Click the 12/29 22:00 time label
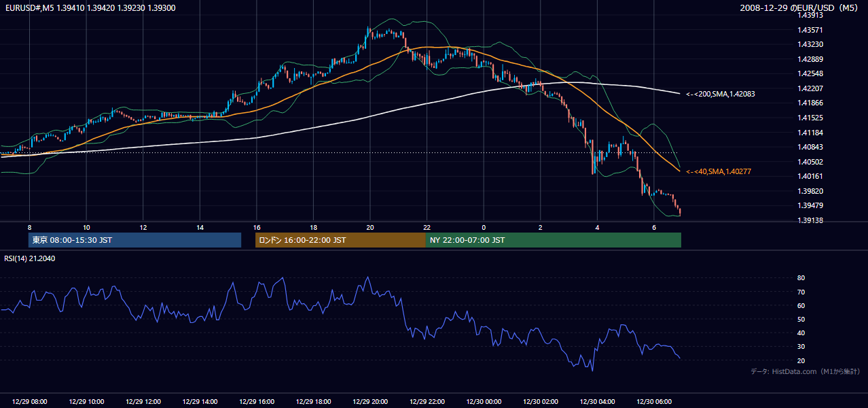The height and width of the screenshot is (408, 868). coord(427,402)
